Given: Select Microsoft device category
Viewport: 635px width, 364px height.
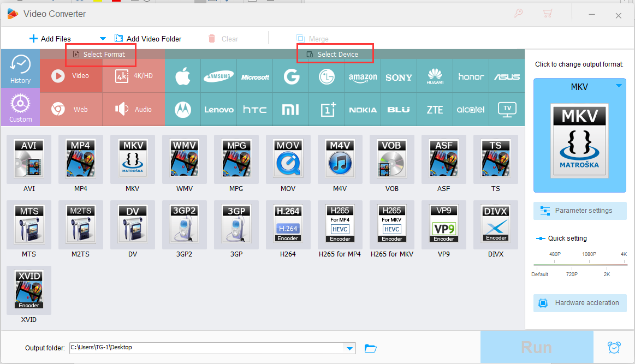Looking at the screenshot, I should 255,76.
